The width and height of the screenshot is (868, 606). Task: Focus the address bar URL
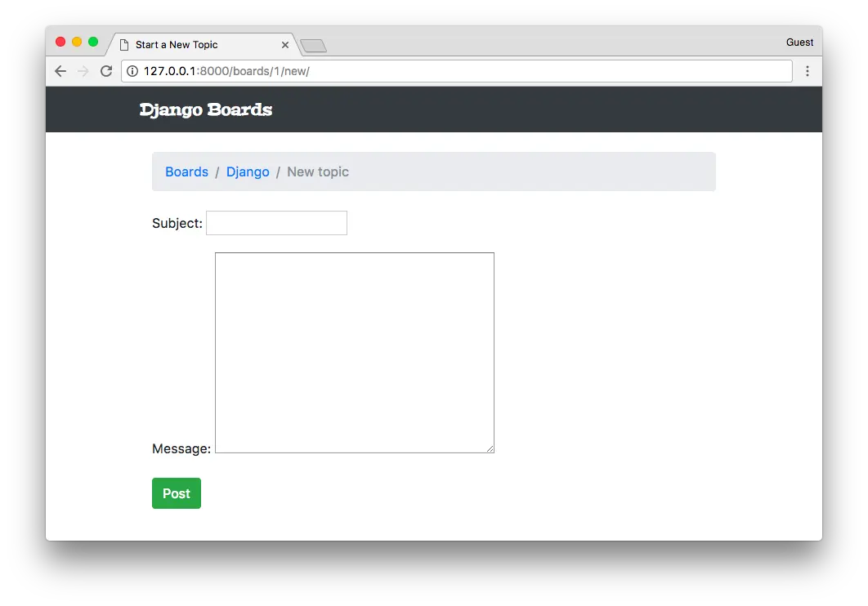[x=457, y=71]
